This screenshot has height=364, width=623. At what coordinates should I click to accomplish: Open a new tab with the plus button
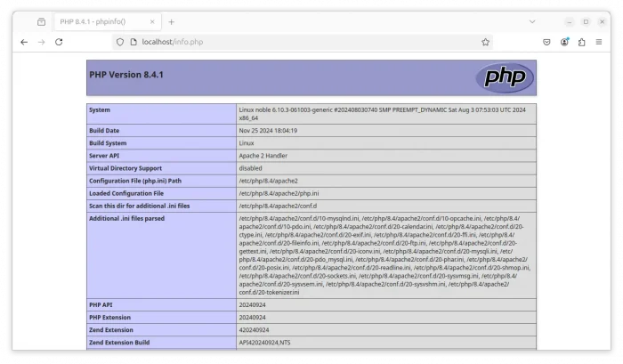(171, 22)
